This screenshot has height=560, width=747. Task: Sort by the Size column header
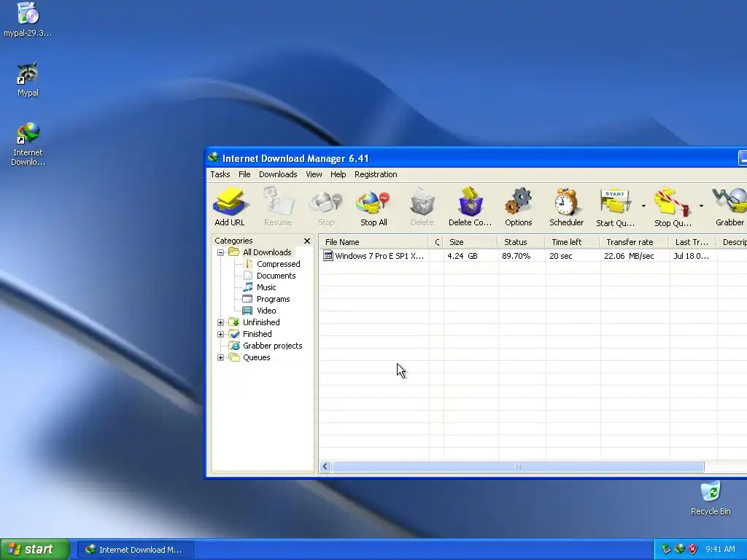coord(471,242)
